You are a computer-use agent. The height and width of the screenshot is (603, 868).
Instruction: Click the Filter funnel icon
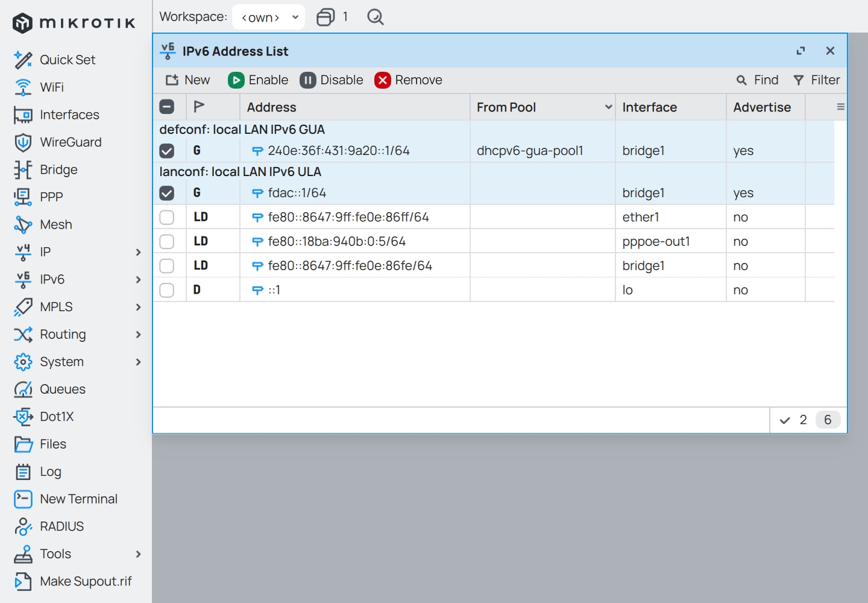click(x=799, y=80)
